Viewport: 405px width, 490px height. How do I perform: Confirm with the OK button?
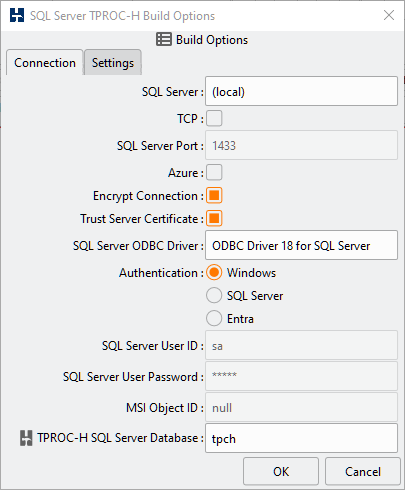click(281, 472)
